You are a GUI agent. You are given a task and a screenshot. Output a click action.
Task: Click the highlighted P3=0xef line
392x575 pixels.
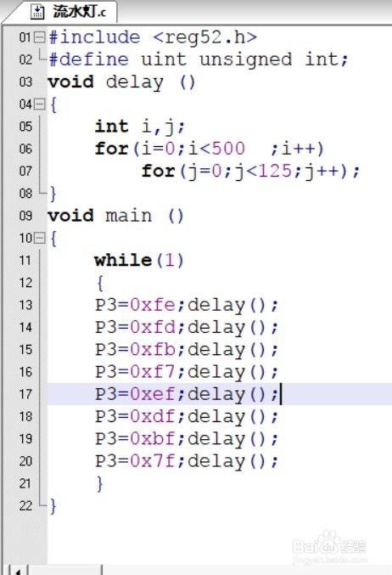click(220, 394)
